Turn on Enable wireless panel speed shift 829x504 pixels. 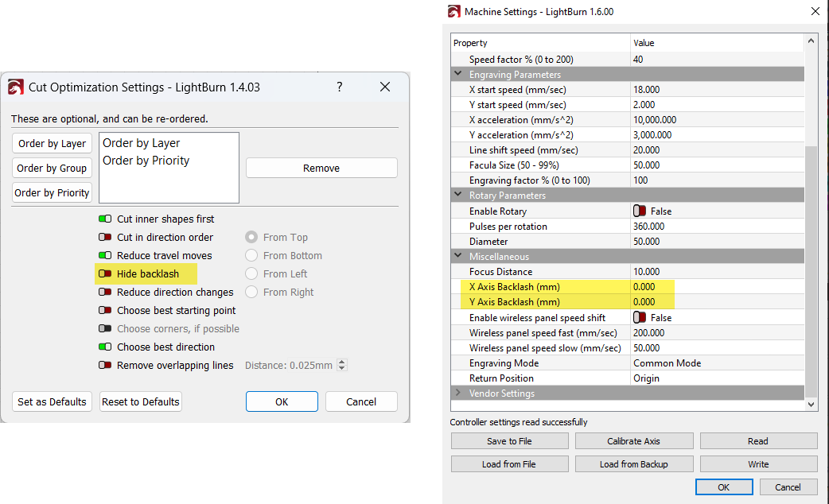[x=640, y=317]
